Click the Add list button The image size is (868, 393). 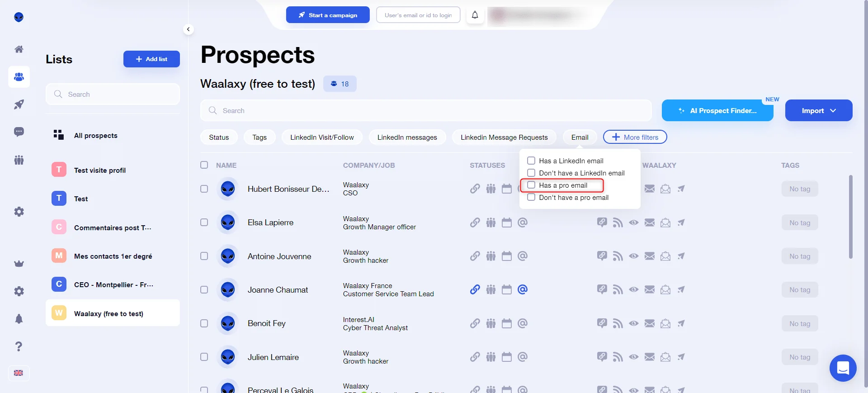click(x=151, y=59)
